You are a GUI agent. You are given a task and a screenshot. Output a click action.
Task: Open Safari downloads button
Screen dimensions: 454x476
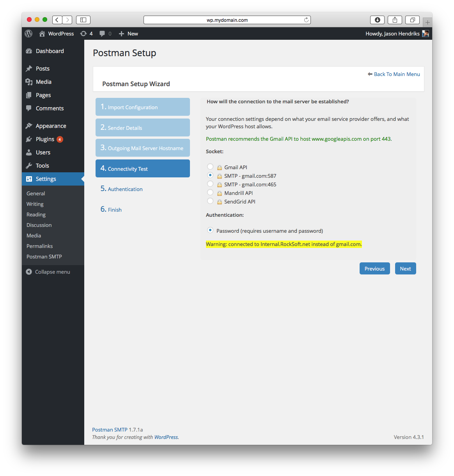(x=377, y=20)
